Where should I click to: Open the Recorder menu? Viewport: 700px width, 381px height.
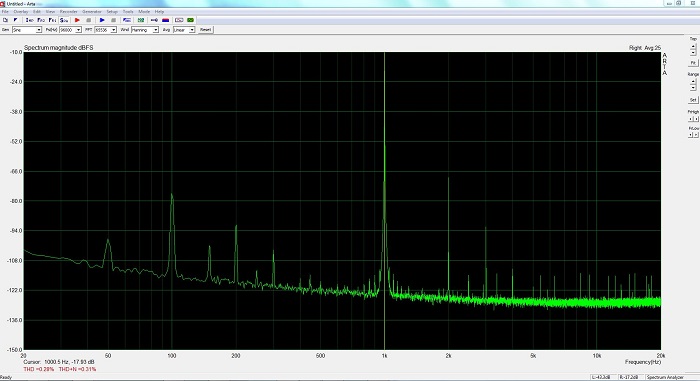coord(68,12)
